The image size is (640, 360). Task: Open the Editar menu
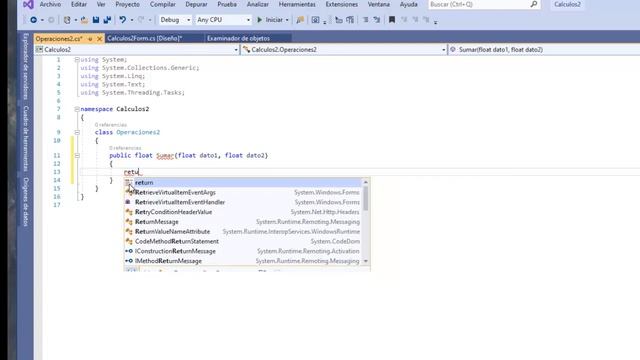[x=79, y=4]
